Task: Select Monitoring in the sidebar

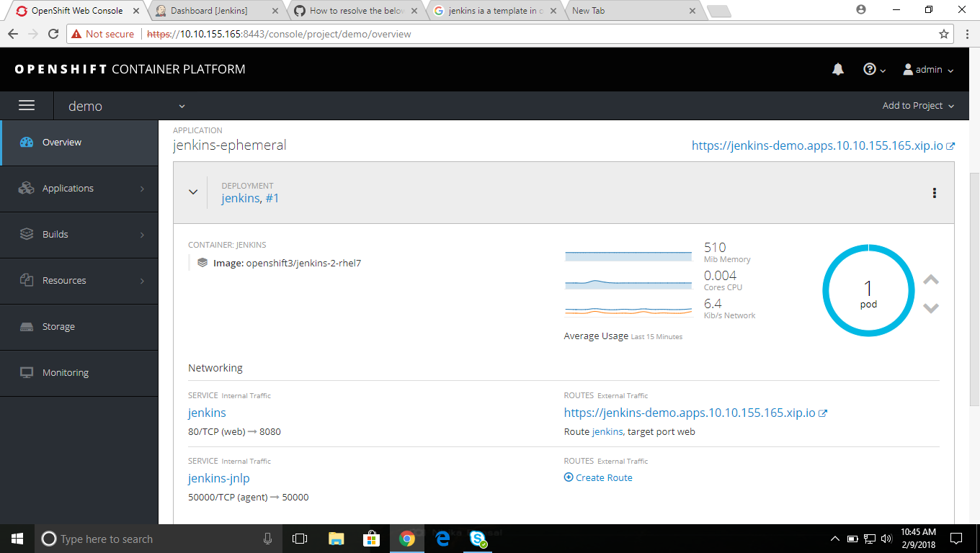Action: (x=65, y=372)
